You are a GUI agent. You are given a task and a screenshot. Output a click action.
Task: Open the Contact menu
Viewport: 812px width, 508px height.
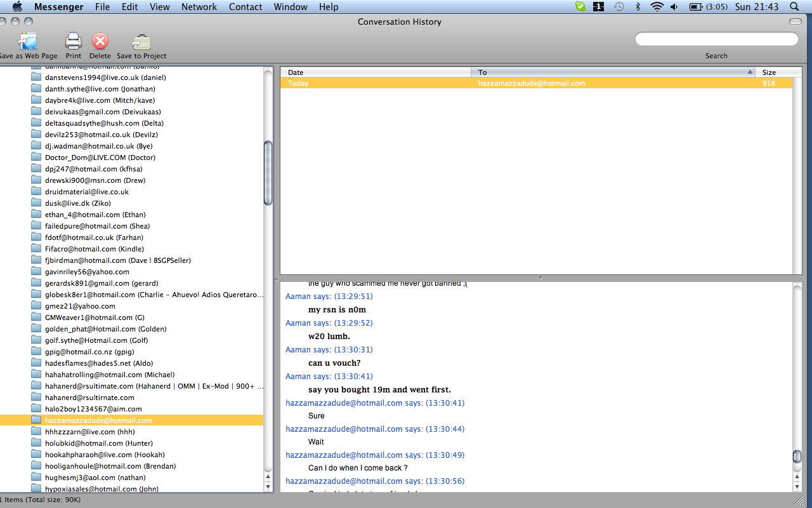[246, 7]
